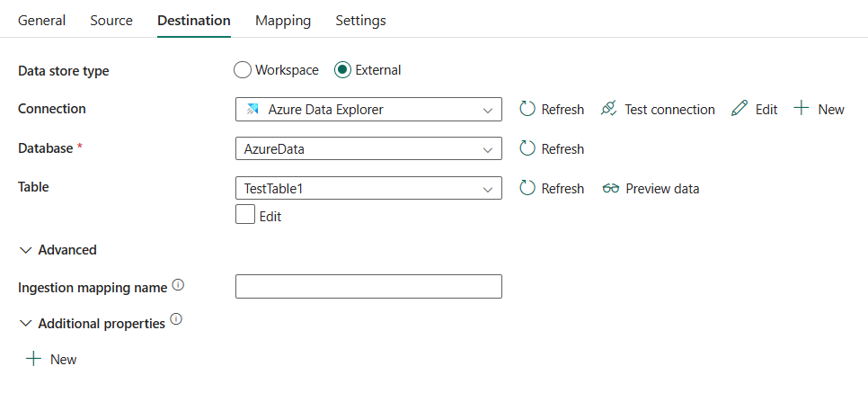Open the TestTable1 table dropdown
868x393 pixels.
click(x=368, y=189)
